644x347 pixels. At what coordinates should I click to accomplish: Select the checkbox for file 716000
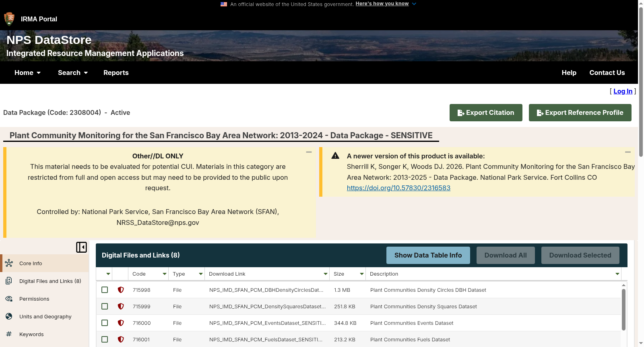point(105,323)
